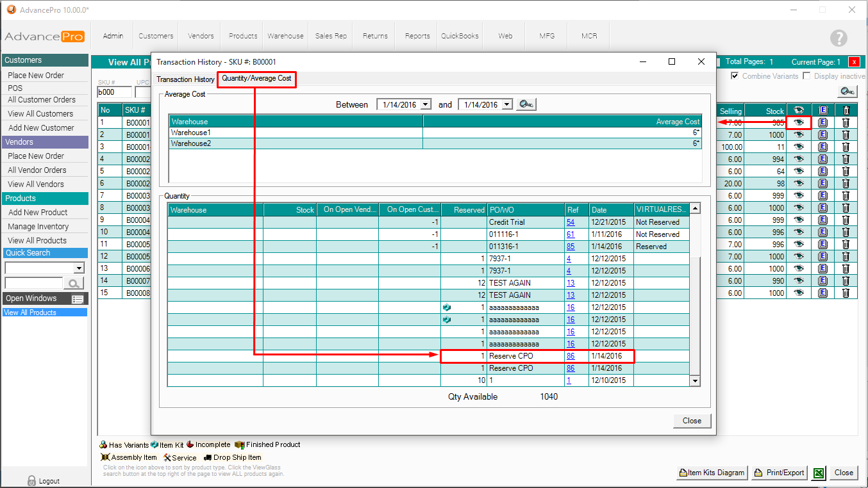Expand the Quick Search combo box
The image size is (868, 488).
click(79, 268)
